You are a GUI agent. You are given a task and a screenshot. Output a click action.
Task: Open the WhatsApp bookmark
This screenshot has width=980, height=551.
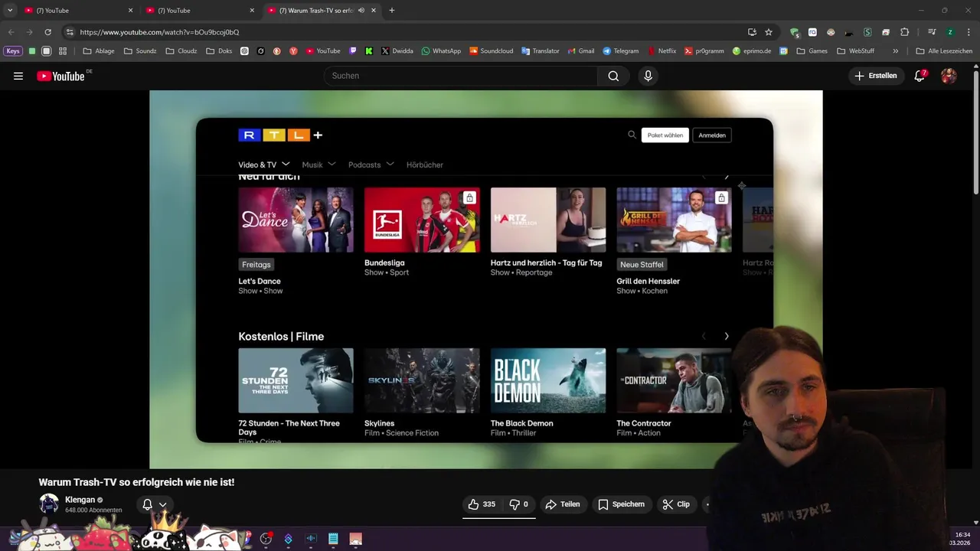441,51
